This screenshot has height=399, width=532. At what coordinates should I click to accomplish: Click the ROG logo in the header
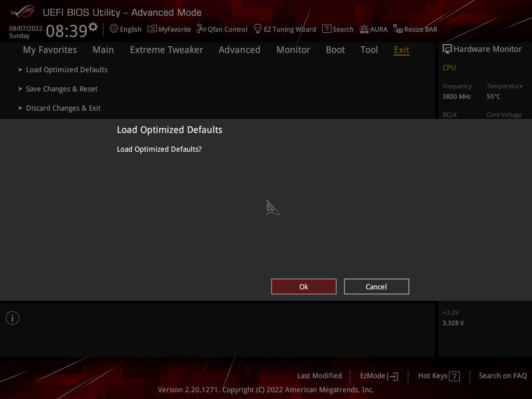pos(23,11)
